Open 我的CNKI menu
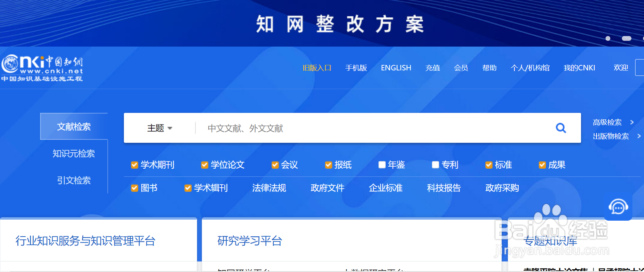The height and width of the screenshot is (272, 644). pos(579,68)
